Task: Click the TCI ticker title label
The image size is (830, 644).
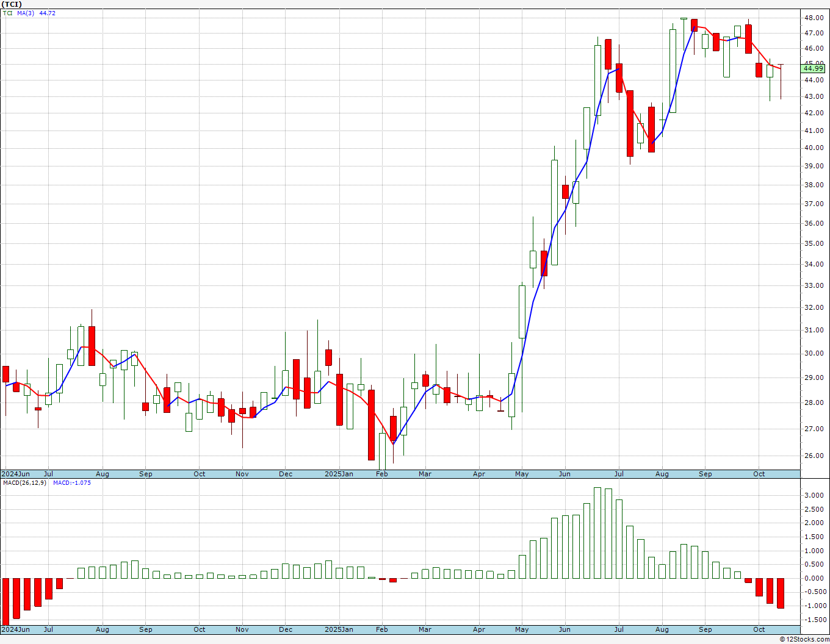Action: (x=12, y=4)
